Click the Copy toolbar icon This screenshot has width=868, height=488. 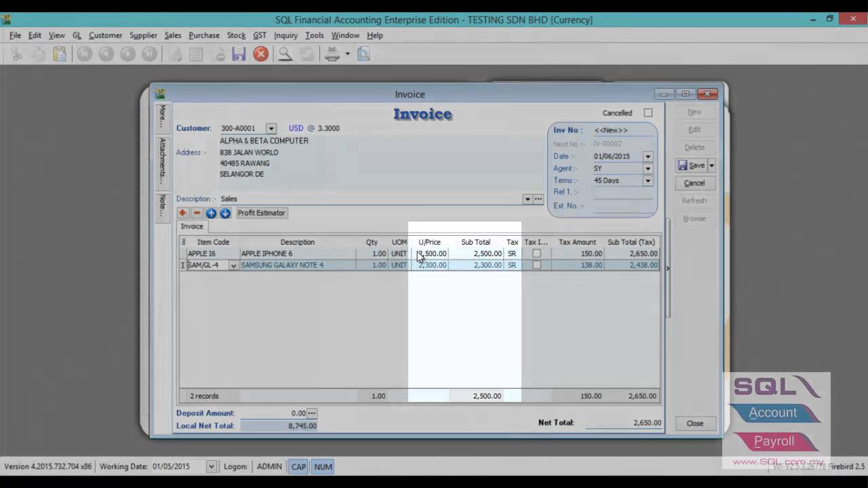coord(38,54)
